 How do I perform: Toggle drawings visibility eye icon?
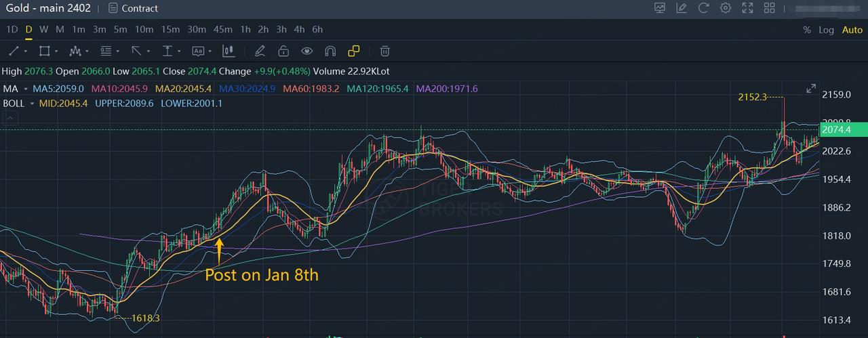point(307,51)
